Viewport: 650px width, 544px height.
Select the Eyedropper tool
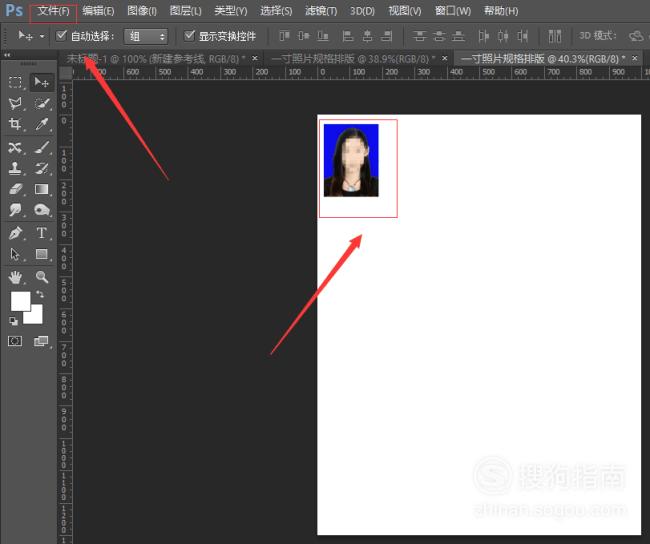click(x=41, y=124)
